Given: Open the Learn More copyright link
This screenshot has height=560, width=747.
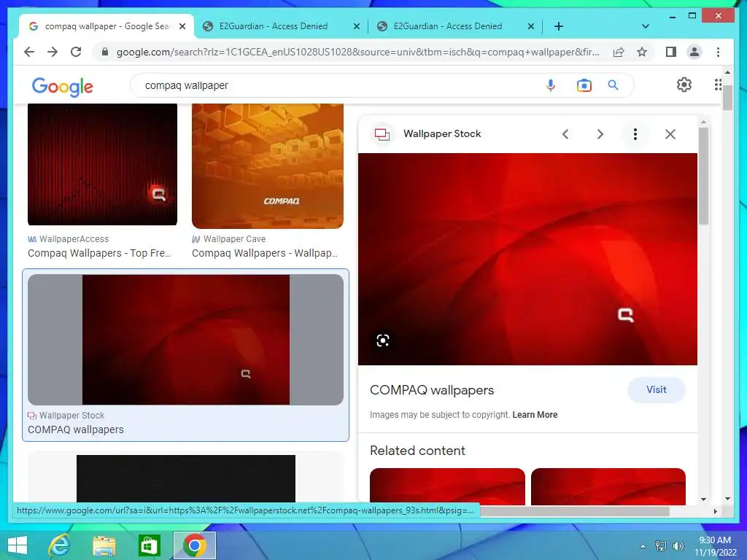Looking at the screenshot, I should pyautogui.click(x=535, y=415).
